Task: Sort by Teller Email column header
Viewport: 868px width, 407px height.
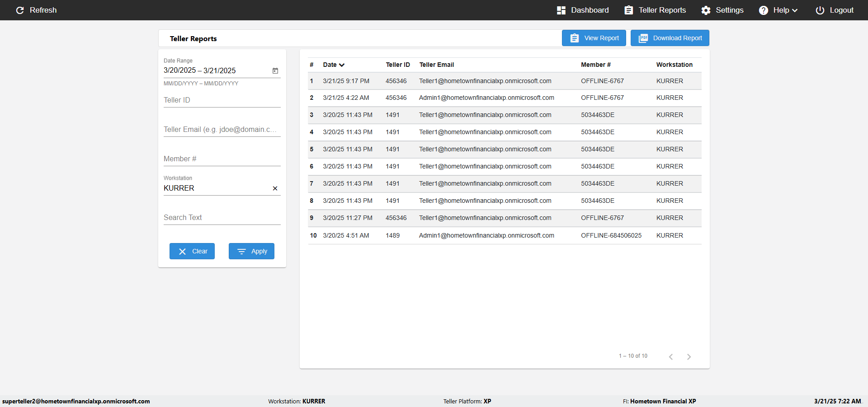Action: coord(436,65)
